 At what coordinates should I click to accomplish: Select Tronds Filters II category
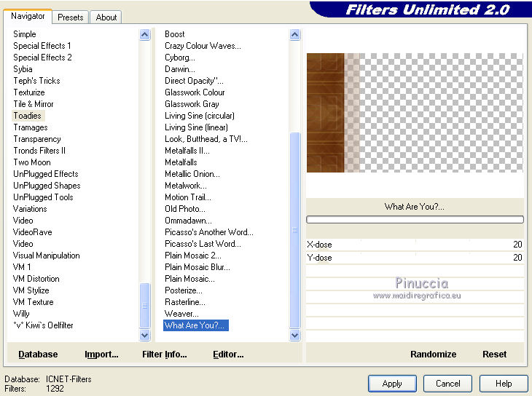39,151
